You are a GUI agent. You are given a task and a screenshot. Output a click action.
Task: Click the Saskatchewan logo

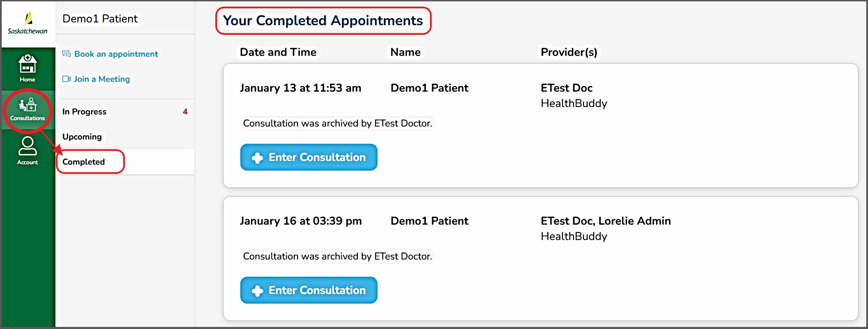click(x=28, y=24)
